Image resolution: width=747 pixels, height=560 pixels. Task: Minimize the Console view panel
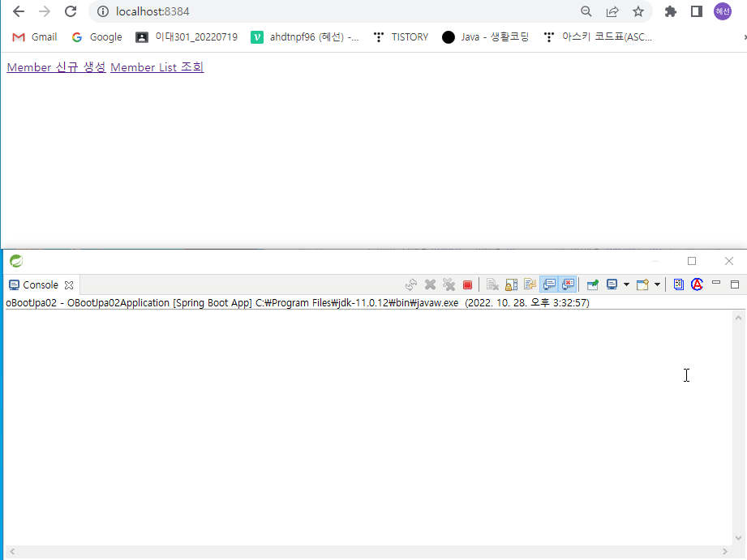(x=716, y=283)
